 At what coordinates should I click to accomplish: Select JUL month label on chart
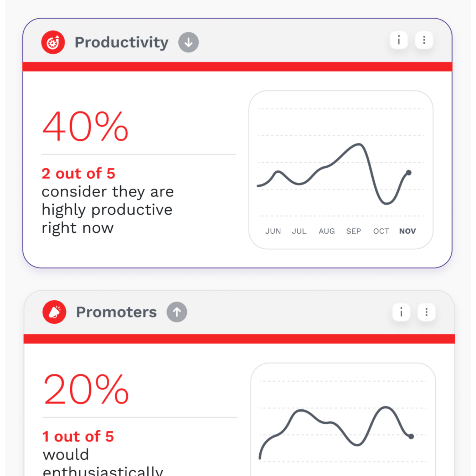[299, 231]
